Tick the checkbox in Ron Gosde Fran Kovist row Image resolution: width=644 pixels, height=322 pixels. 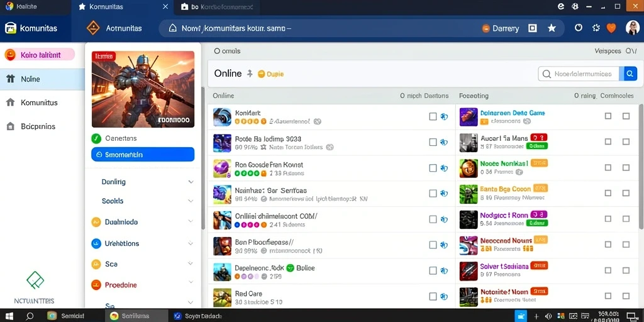(x=433, y=168)
